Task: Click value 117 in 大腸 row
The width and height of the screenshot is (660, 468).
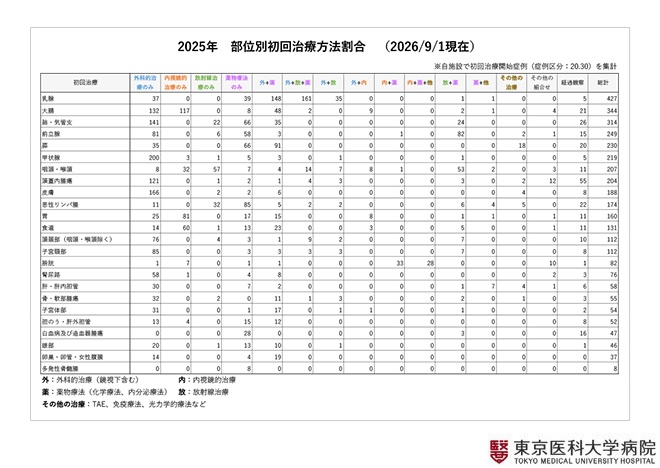Action: click(x=184, y=110)
